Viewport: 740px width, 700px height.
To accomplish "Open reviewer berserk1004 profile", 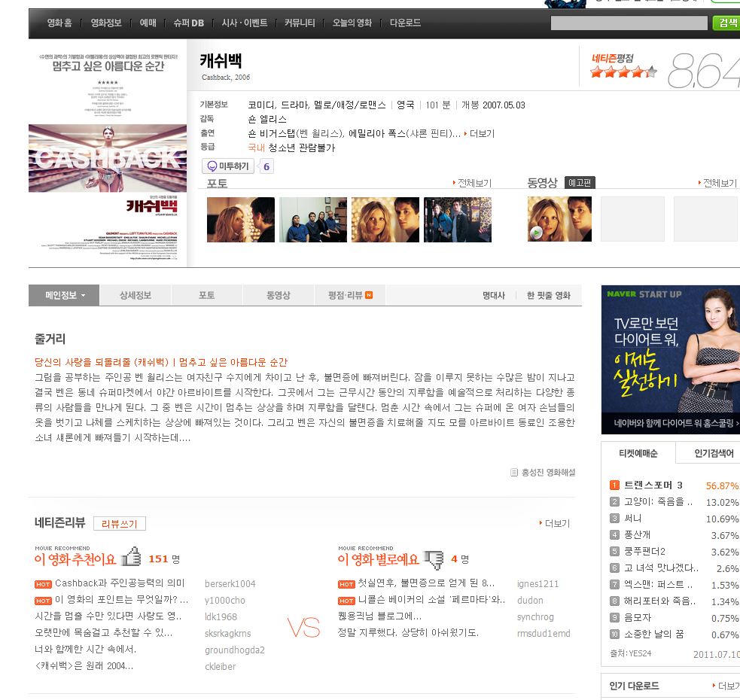I will (x=230, y=584).
